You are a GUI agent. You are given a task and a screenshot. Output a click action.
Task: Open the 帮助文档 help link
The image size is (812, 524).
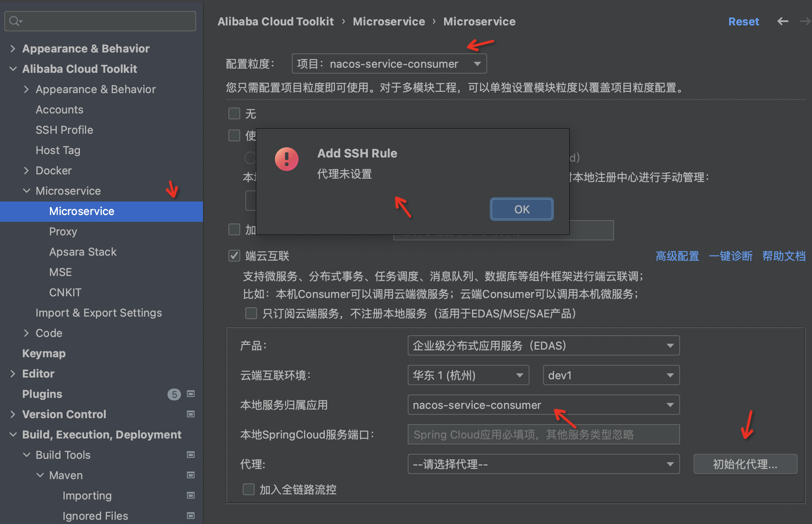pyautogui.click(x=784, y=256)
